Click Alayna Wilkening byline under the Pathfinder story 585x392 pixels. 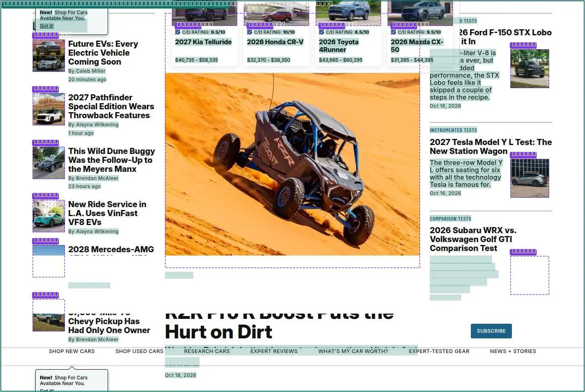93,125
